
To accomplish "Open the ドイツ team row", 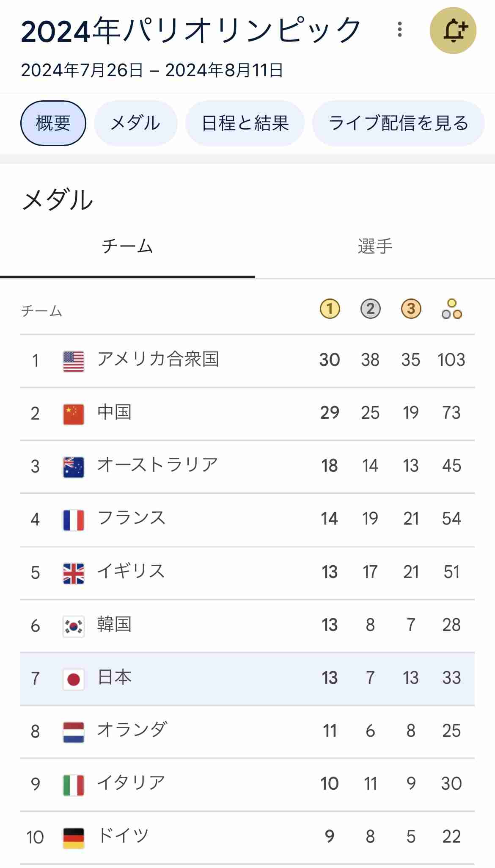I will (x=247, y=838).
